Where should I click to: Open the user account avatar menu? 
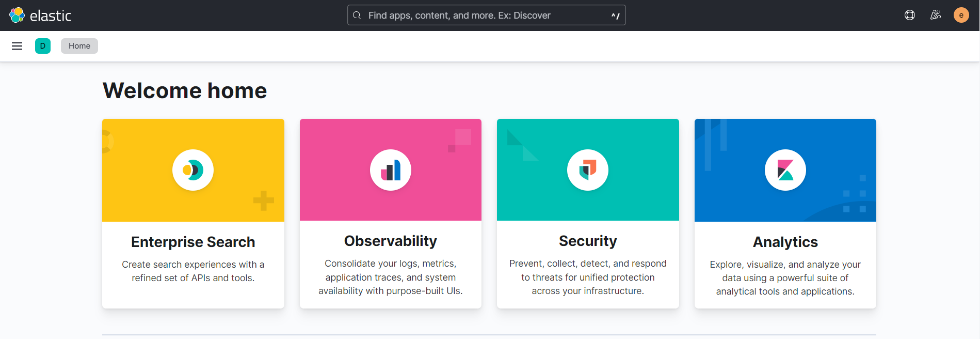point(961,16)
